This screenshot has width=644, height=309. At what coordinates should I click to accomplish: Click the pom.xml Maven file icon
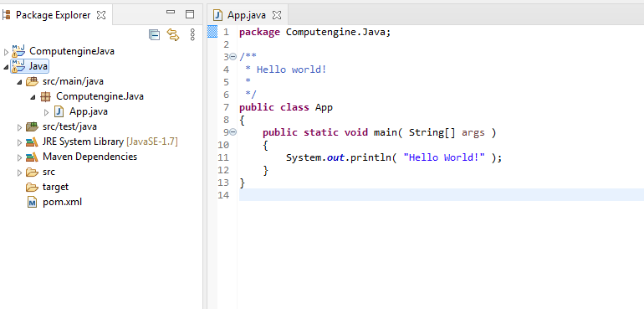click(32, 202)
